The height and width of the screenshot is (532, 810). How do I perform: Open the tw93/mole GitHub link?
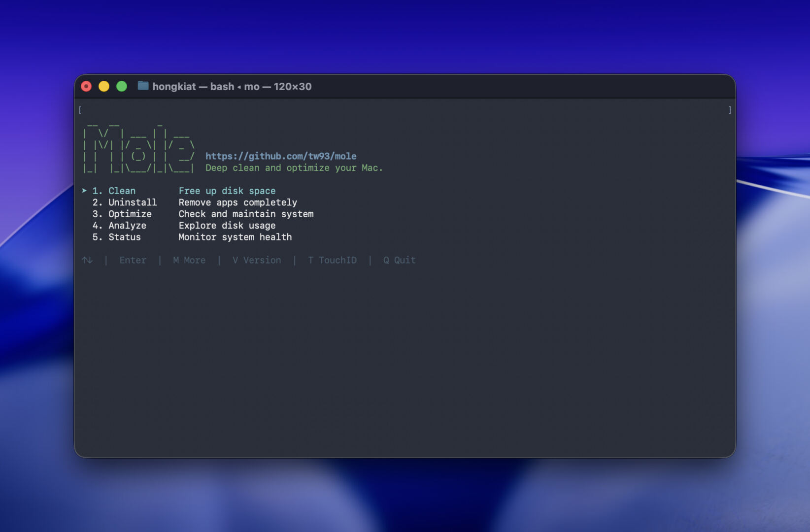coord(281,156)
